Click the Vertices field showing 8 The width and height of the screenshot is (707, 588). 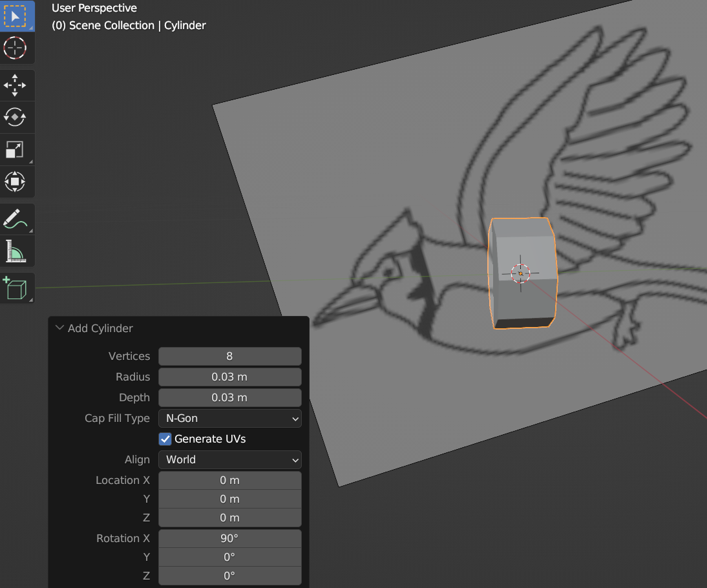(x=229, y=357)
